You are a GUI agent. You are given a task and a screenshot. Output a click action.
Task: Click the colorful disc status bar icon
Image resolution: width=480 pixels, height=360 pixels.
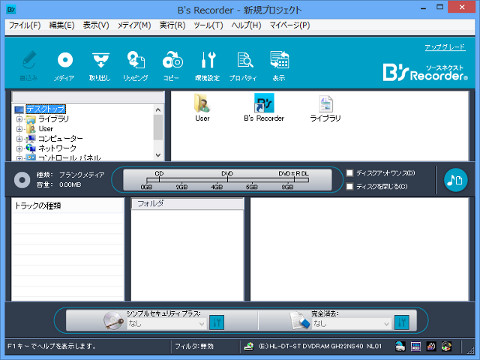pos(447,347)
